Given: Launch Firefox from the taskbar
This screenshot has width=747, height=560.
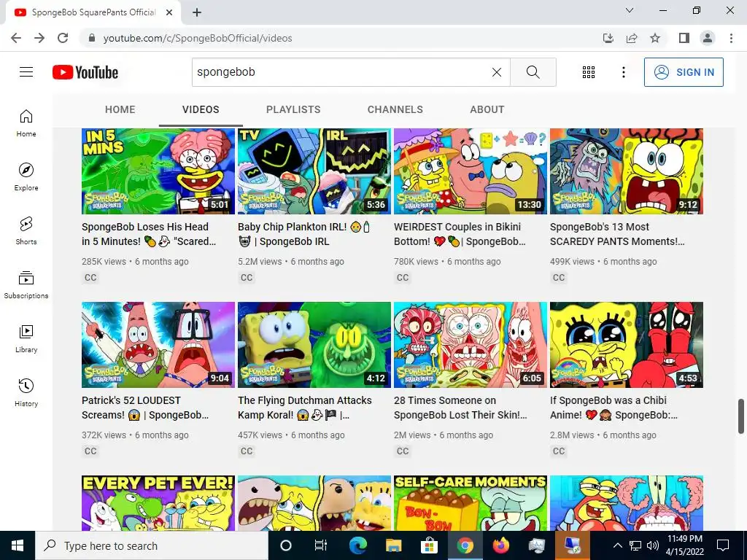Looking at the screenshot, I should tap(500, 545).
